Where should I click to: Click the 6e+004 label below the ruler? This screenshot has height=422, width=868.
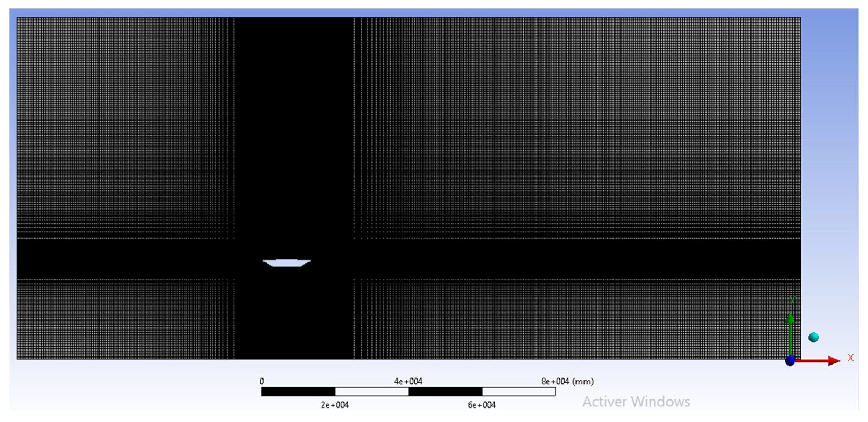click(x=482, y=405)
